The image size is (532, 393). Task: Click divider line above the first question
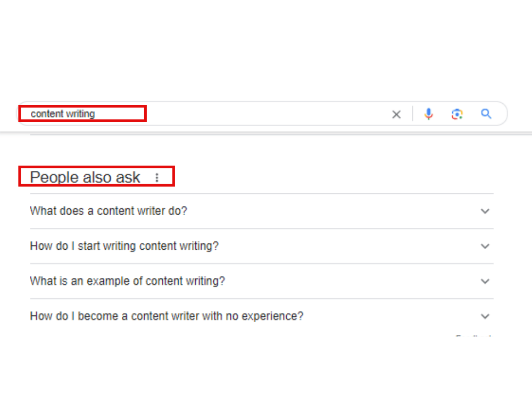(262, 194)
